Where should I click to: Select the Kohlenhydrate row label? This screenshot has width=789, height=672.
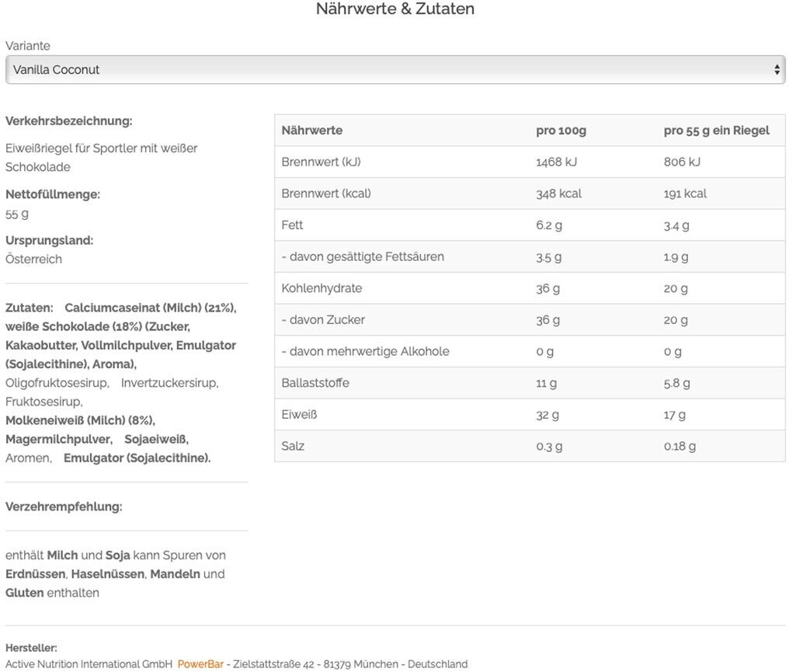[322, 288]
